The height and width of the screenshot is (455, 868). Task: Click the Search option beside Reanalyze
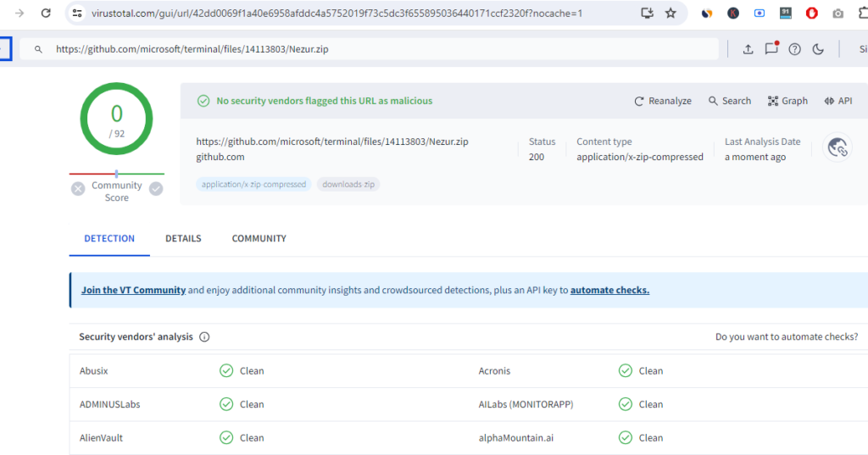pyautogui.click(x=730, y=101)
